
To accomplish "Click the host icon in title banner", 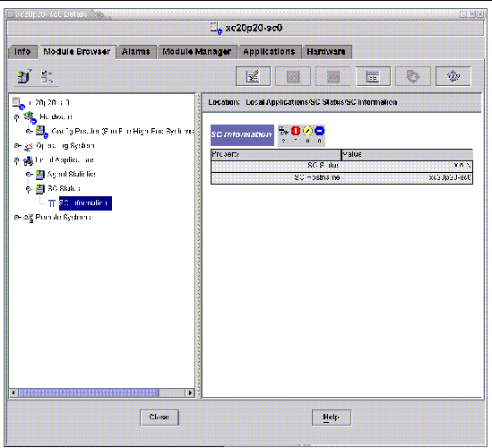I will coord(216,29).
